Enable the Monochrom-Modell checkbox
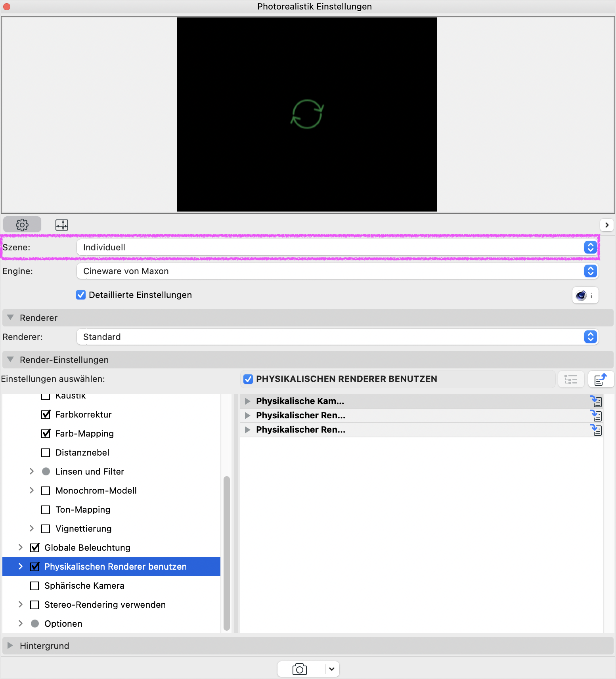This screenshot has width=616, height=679. click(x=46, y=490)
